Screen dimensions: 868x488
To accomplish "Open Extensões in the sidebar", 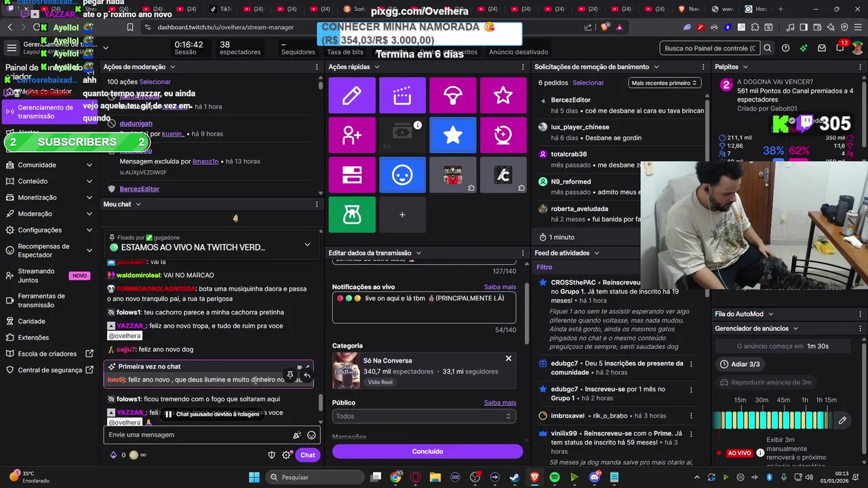I will click(x=49, y=338).
